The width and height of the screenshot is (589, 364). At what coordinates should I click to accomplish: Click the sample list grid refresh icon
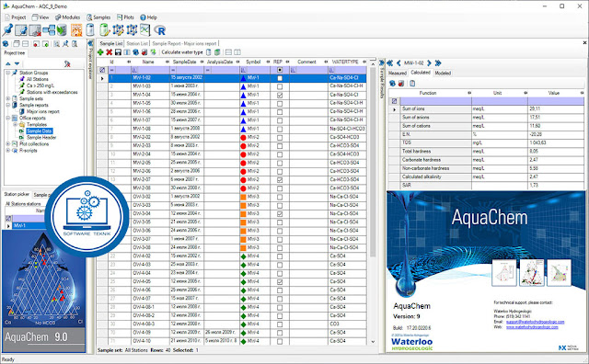point(135,52)
